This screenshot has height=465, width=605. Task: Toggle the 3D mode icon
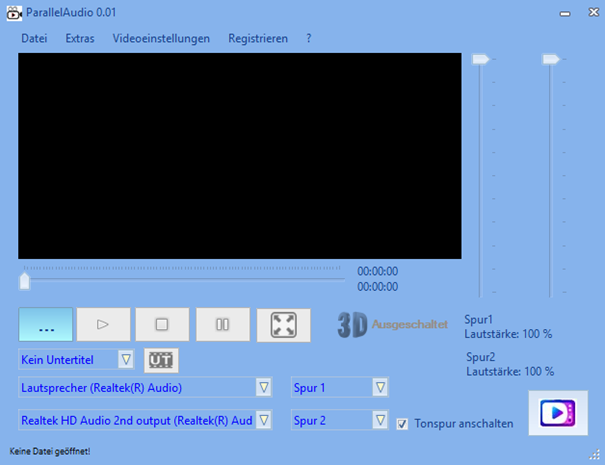coord(352,325)
